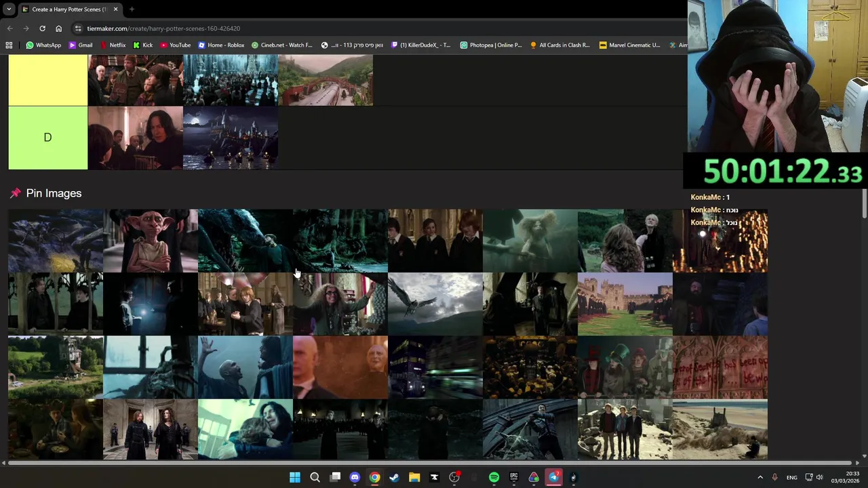Select the Snape close-up image in D tier
Viewport: 868px width, 488px height.
tap(136, 138)
